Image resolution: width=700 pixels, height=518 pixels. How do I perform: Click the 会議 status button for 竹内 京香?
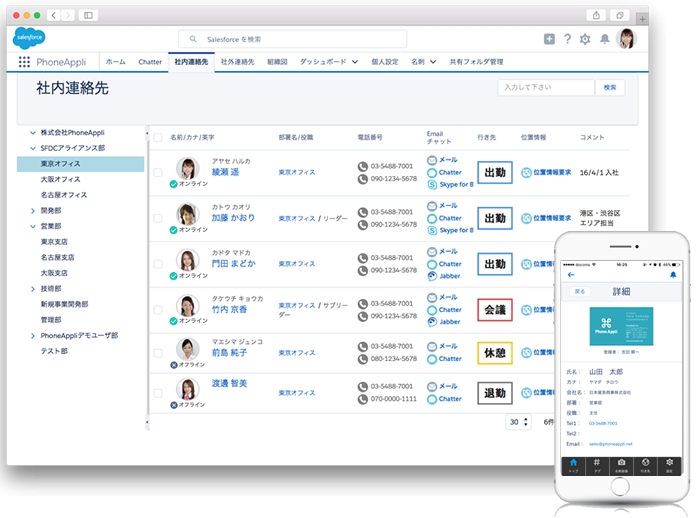click(495, 310)
